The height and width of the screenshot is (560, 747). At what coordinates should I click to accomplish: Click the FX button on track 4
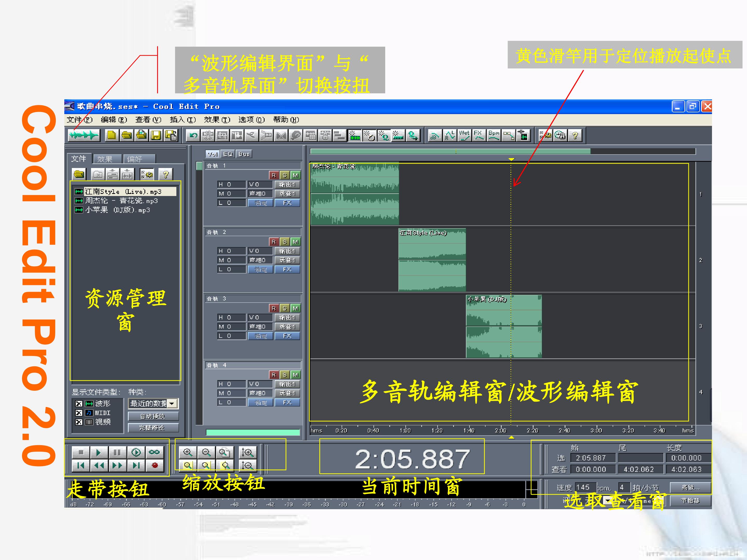tap(287, 402)
